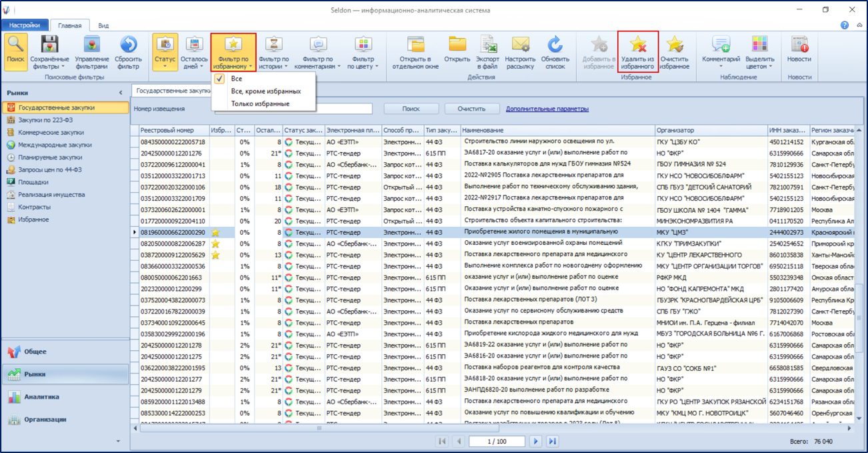Click the page number field showing 1 / 100

(497, 441)
